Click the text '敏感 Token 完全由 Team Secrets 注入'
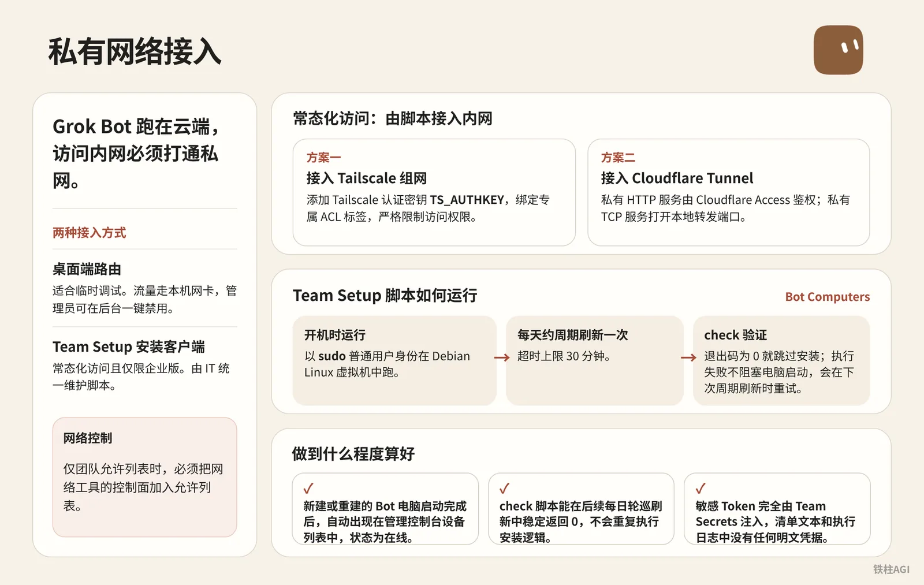The width and height of the screenshot is (924, 585). [761, 514]
